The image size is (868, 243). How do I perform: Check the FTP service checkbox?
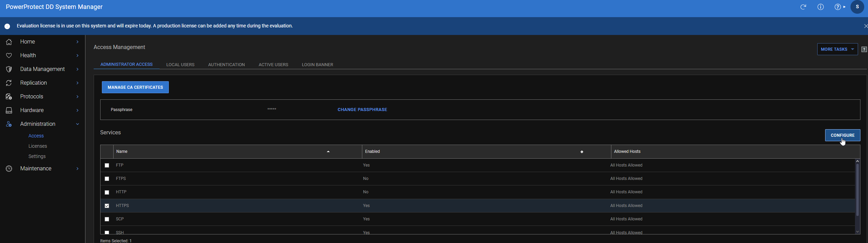[107, 166]
